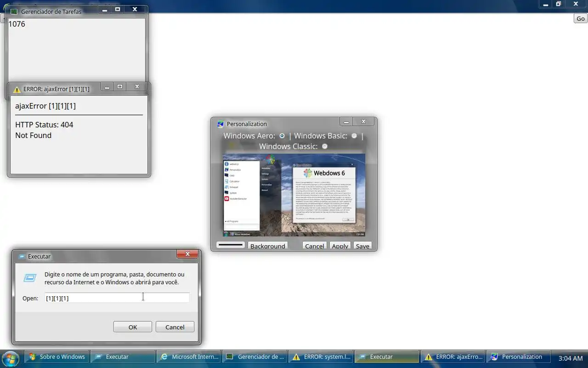Viewport: 588px width, 368px height.
Task: Click the Not Found message text
Action: coord(34,135)
